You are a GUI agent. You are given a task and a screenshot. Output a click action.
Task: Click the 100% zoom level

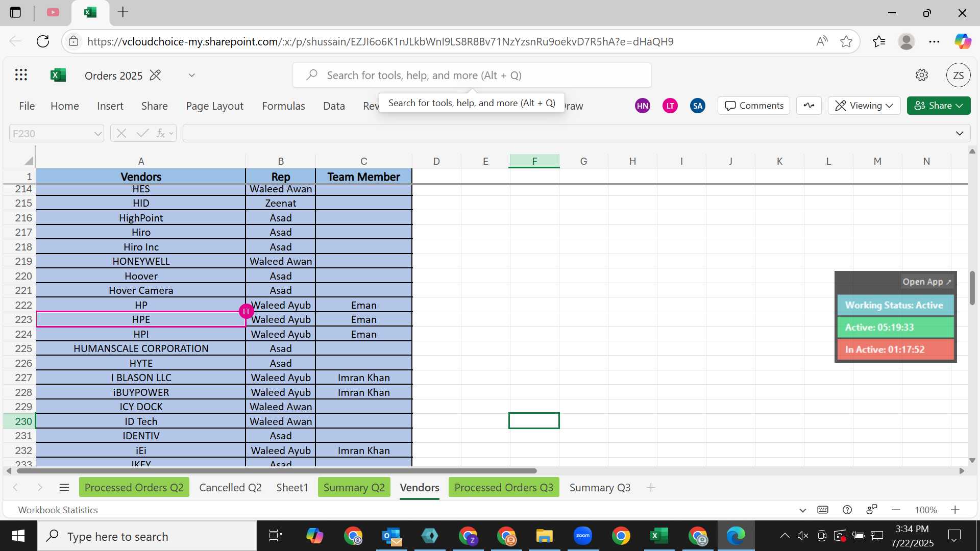(925, 510)
